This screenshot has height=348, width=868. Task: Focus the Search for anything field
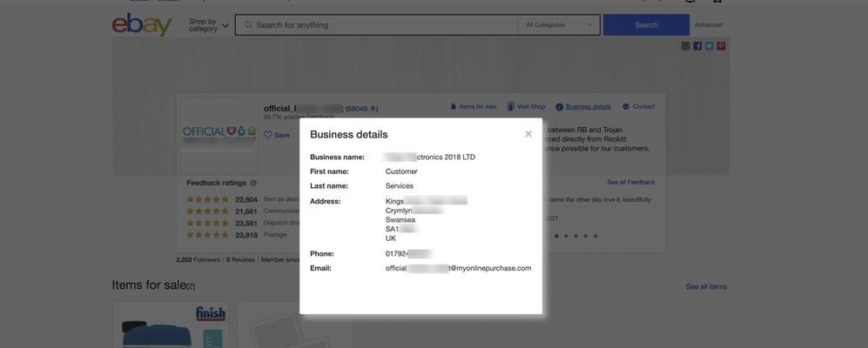tap(376, 25)
